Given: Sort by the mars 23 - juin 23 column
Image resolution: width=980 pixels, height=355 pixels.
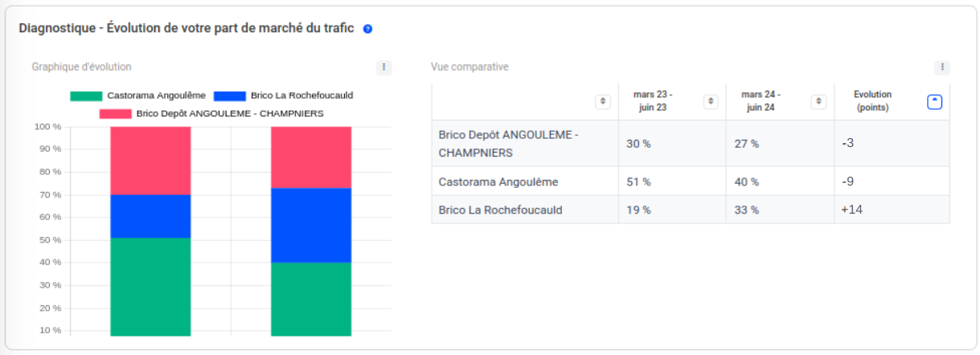Looking at the screenshot, I should [711, 102].
